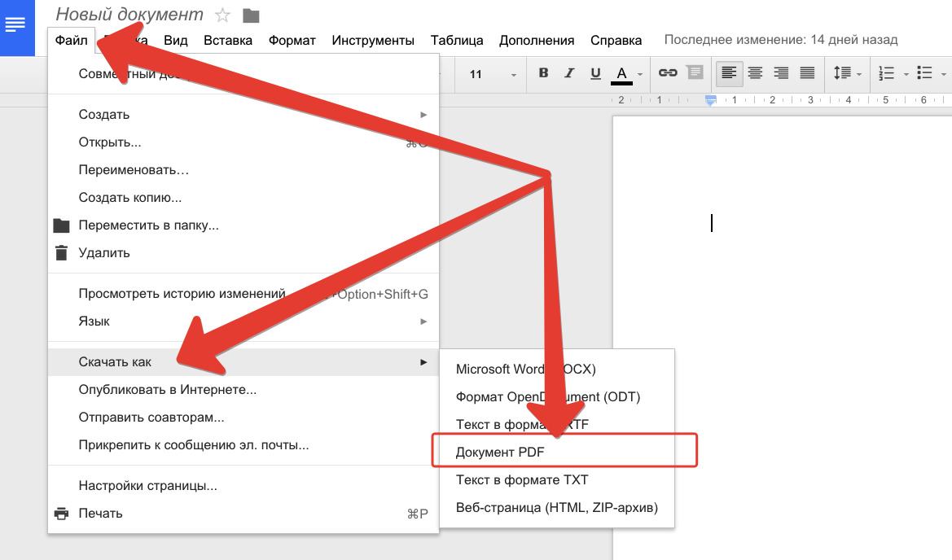952x560 pixels.
Task: Apply underline formatting
Action: pyautogui.click(x=595, y=73)
